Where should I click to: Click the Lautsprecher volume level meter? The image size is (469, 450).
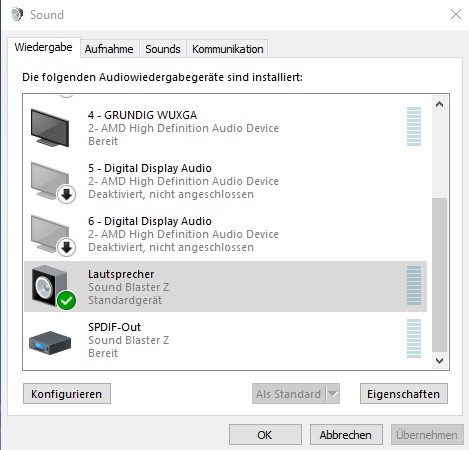click(414, 286)
